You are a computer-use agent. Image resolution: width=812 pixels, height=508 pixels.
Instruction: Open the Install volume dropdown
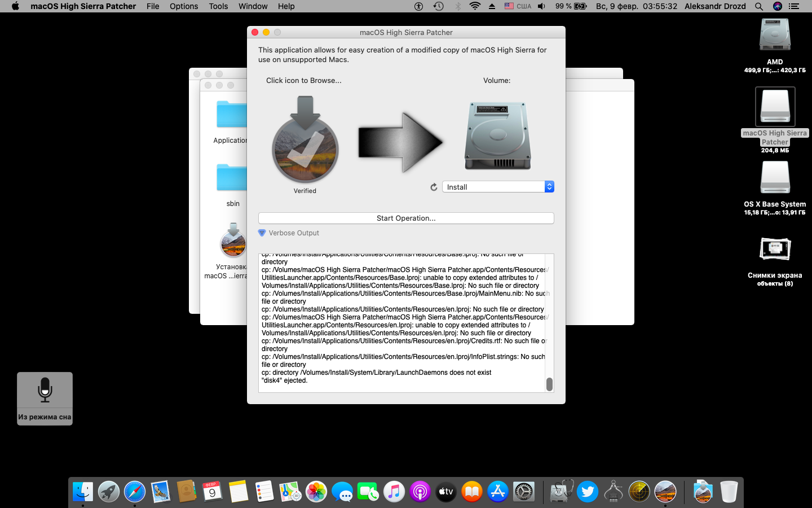click(x=498, y=187)
